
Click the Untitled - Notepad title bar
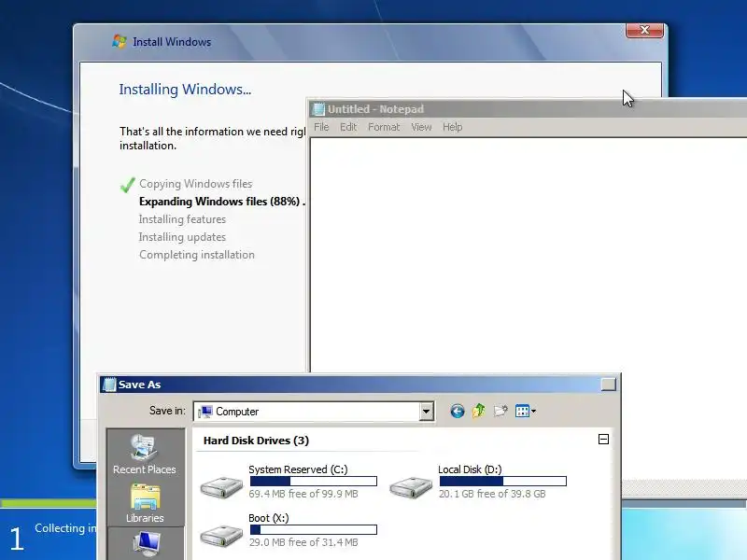528,109
